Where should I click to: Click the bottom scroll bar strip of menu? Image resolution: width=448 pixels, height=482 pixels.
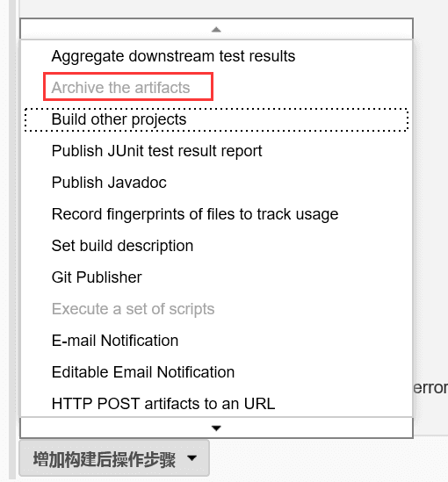(216, 428)
